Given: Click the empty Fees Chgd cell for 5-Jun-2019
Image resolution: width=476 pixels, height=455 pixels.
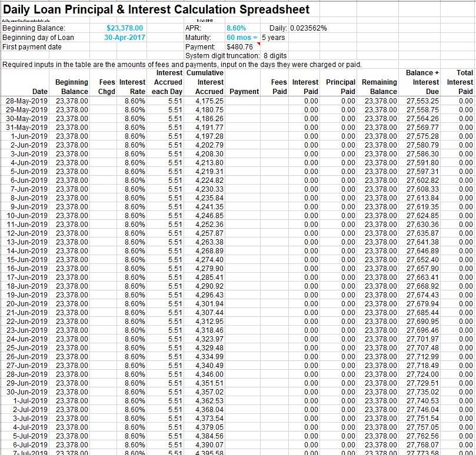Looking at the screenshot, I should [x=103, y=172].
